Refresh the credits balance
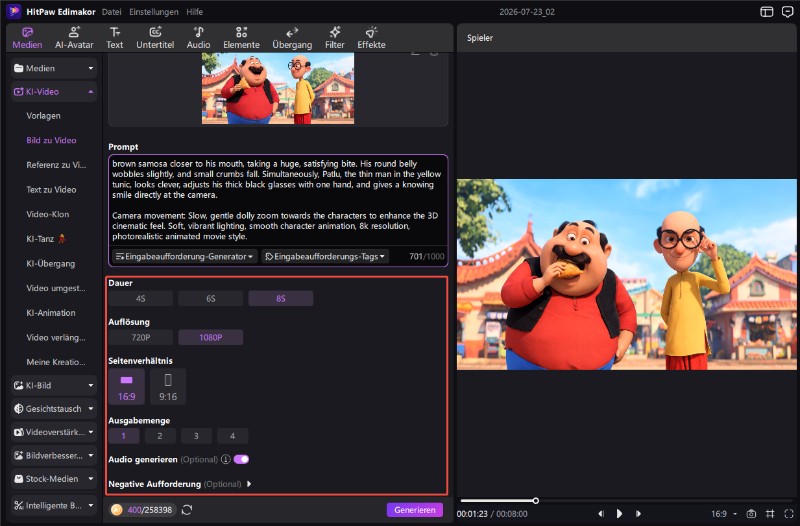The image size is (800, 526). coord(187,510)
